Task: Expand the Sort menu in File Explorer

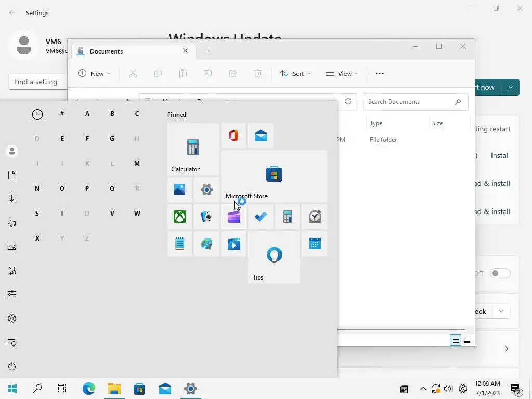Action: point(295,74)
